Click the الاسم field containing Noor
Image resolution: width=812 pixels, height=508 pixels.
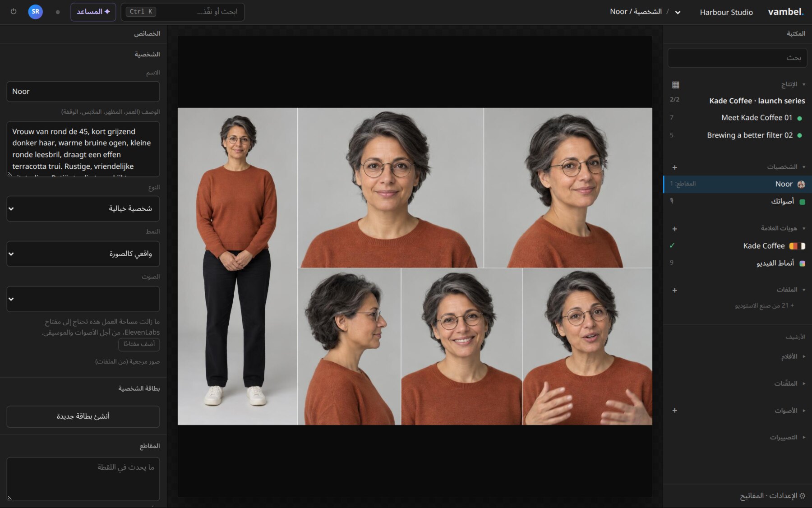tap(83, 92)
